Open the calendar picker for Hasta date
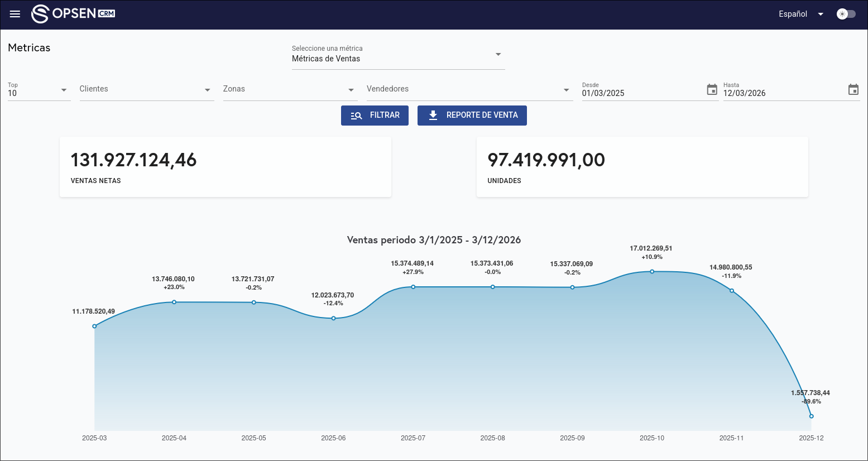This screenshot has width=868, height=461. click(x=853, y=89)
